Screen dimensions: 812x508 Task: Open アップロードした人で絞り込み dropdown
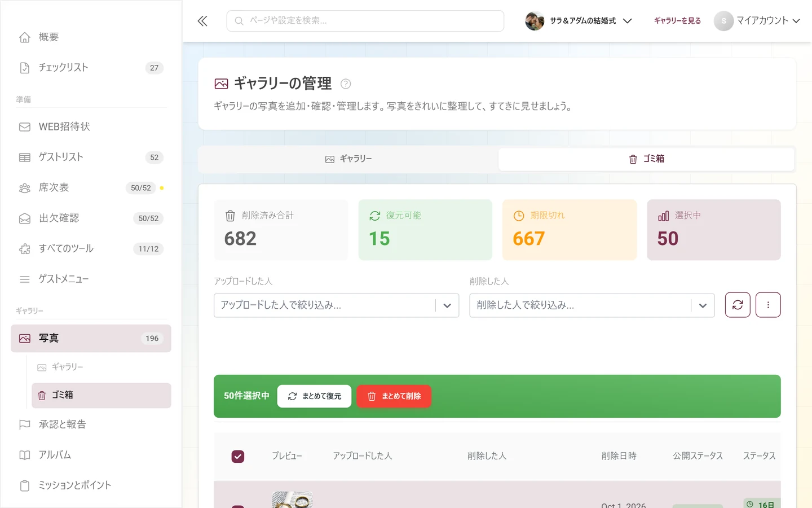coord(337,305)
